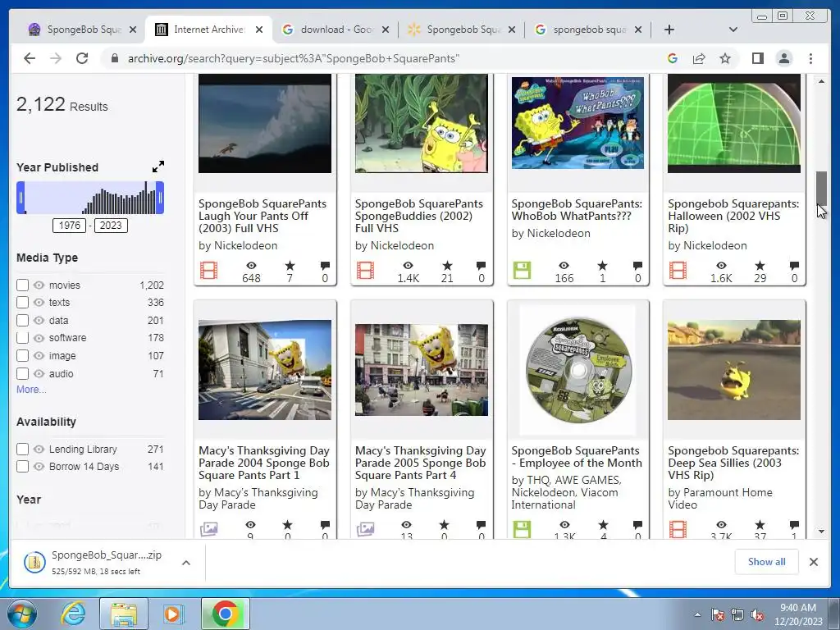Screen dimensions: 840x630
Task: Check the texts media type checkbox
Action: coord(22,303)
